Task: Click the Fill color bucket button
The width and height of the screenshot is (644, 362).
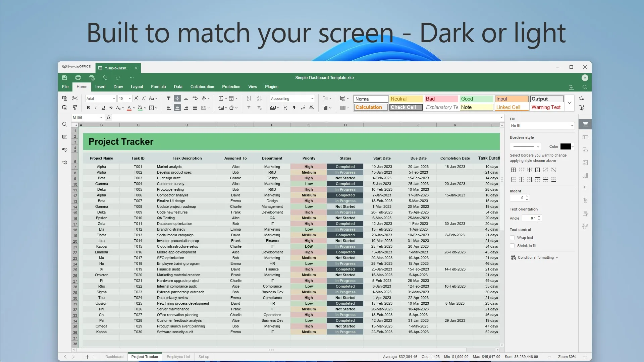Action: coord(140,108)
